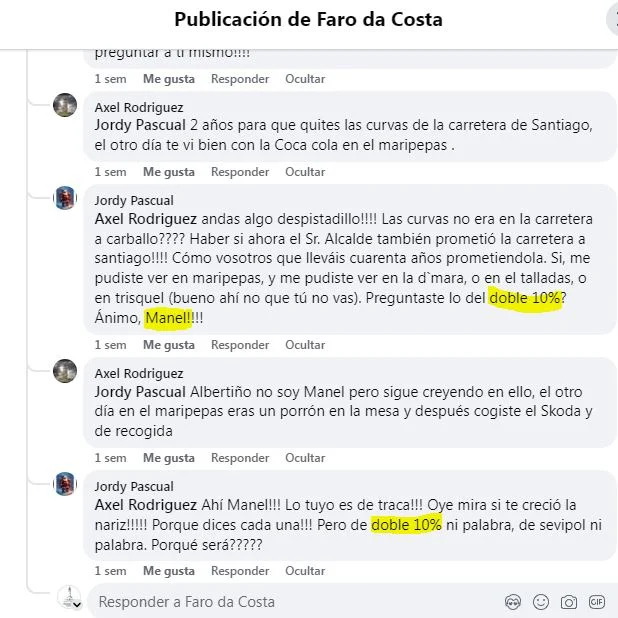The width and height of the screenshot is (618, 618).
Task: Open the Jordy Pascual mention in the Santiago comment
Action: pyautogui.click(x=140, y=125)
